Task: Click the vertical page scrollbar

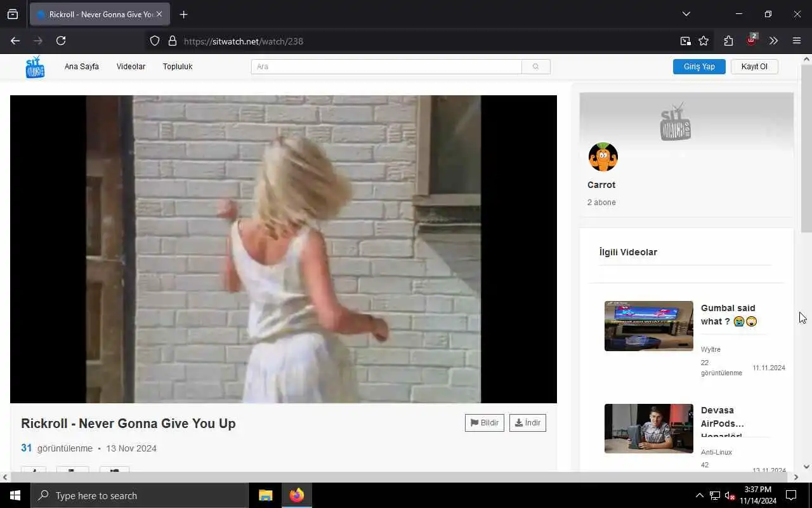Action: 807,149
